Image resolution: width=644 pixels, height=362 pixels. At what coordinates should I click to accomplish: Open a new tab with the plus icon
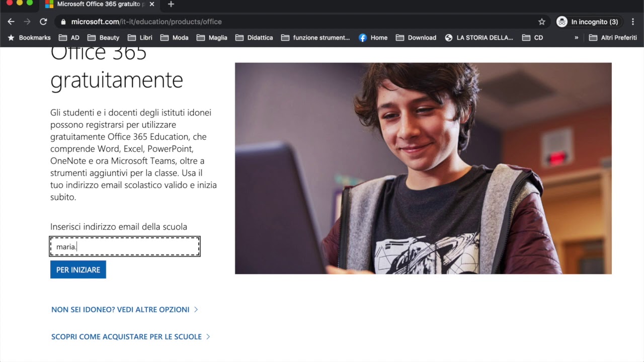point(171,4)
